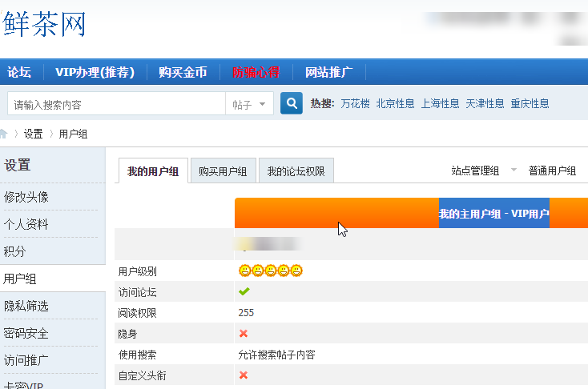Click 设置 in the breadcrumb

[34, 134]
